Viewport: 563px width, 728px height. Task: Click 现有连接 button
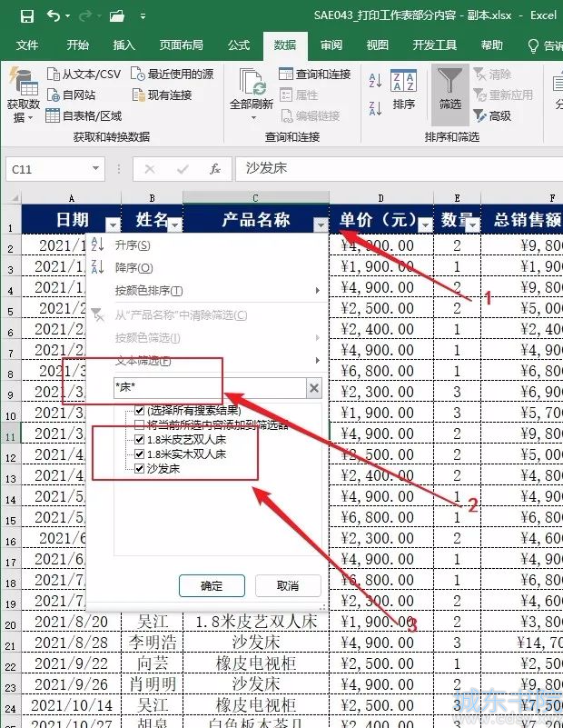click(x=162, y=95)
